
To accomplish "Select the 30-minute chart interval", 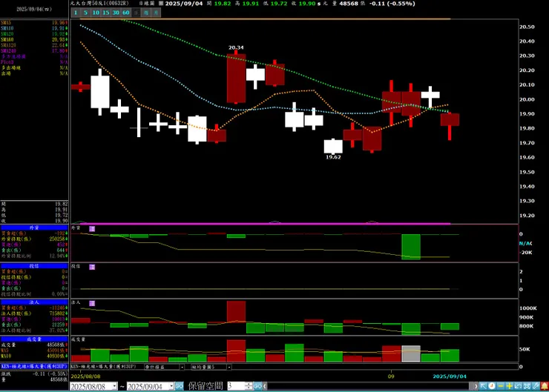I will pos(116,13).
